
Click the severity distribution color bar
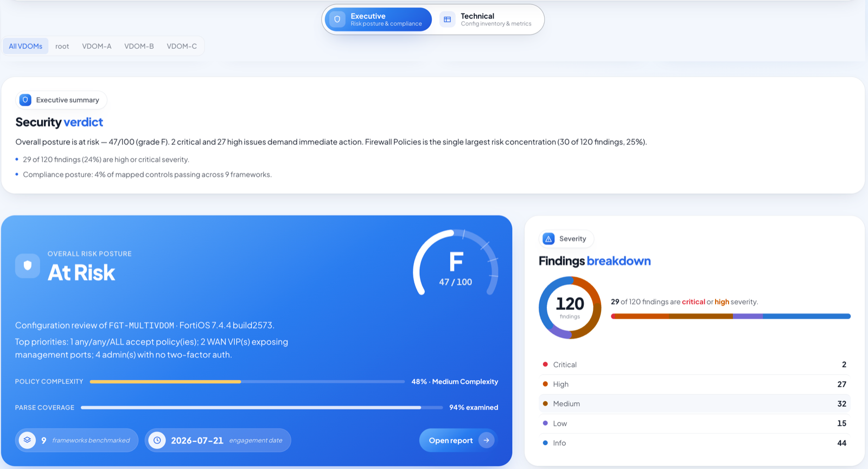tap(731, 316)
